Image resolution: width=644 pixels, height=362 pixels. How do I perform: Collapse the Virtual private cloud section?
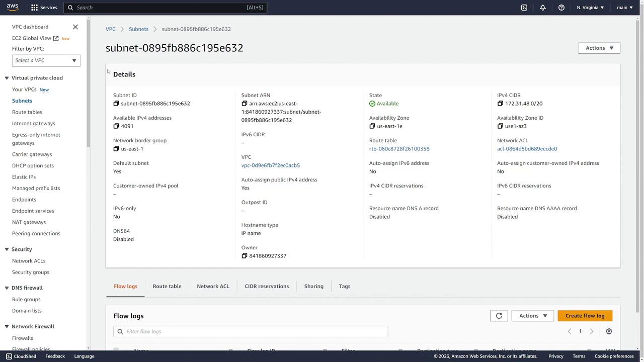pos(7,78)
